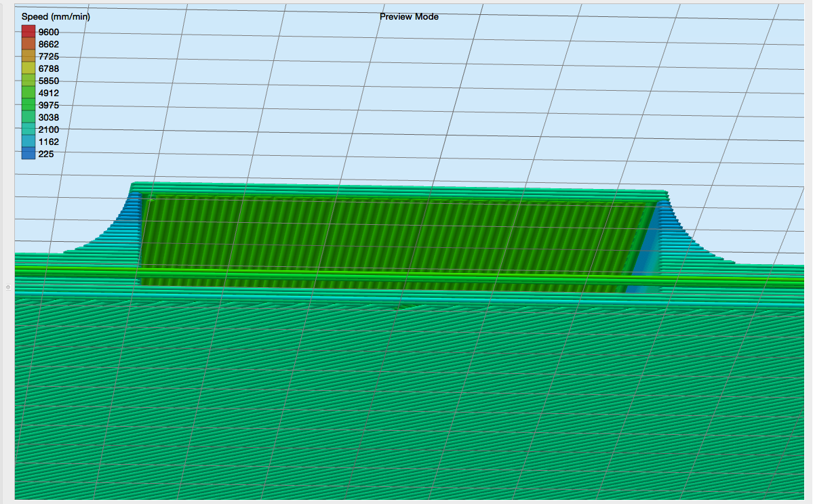Screen dimensions: 813x504
Task: Click the orange 8662 speed color swatch
Action: [28, 44]
